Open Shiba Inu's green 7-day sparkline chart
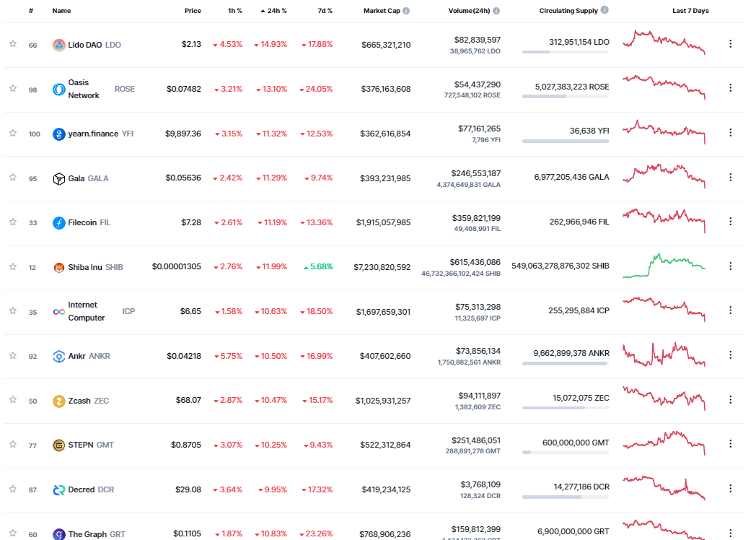Screen dimensions: 756x540 click(x=664, y=265)
